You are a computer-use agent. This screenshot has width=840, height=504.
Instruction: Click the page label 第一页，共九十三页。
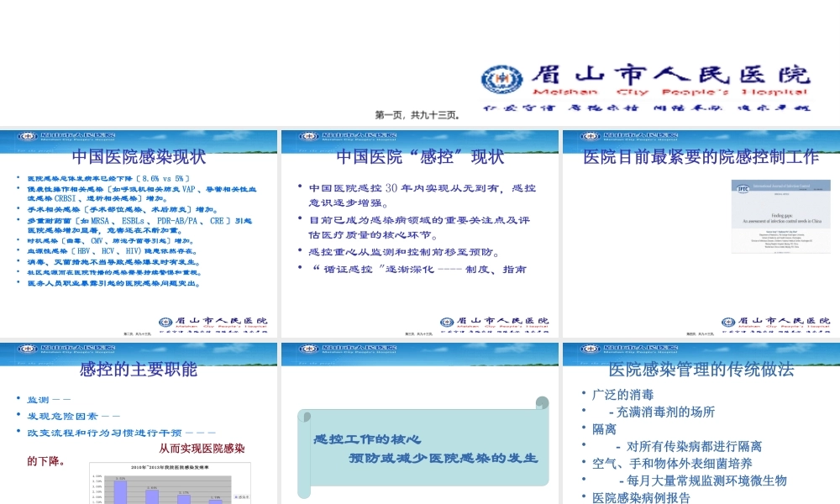[x=417, y=115]
